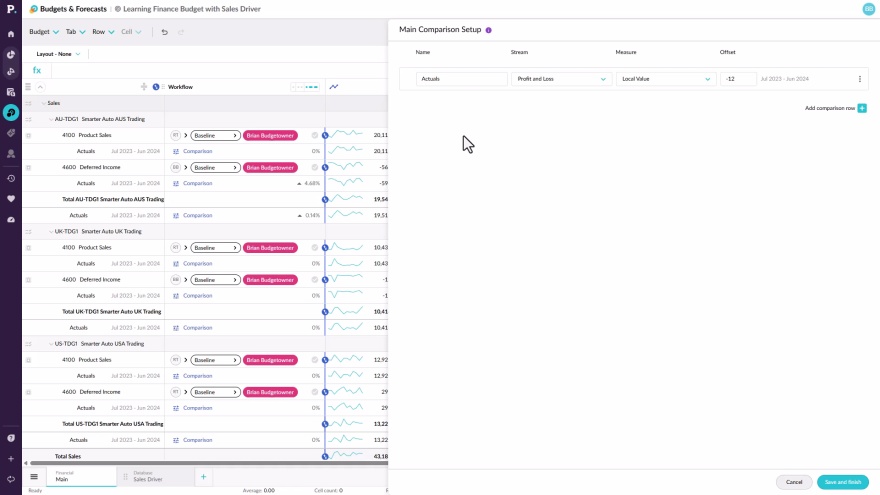Click the collapse-all circle arrow in grid header
The width and height of the screenshot is (880, 495).
tap(40, 86)
